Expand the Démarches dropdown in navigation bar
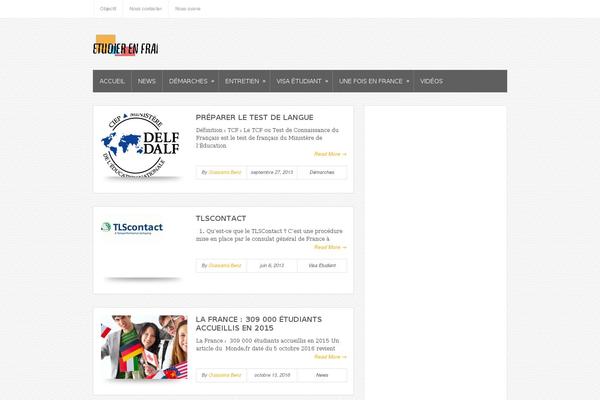The height and width of the screenshot is (400, 600). point(191,81)
